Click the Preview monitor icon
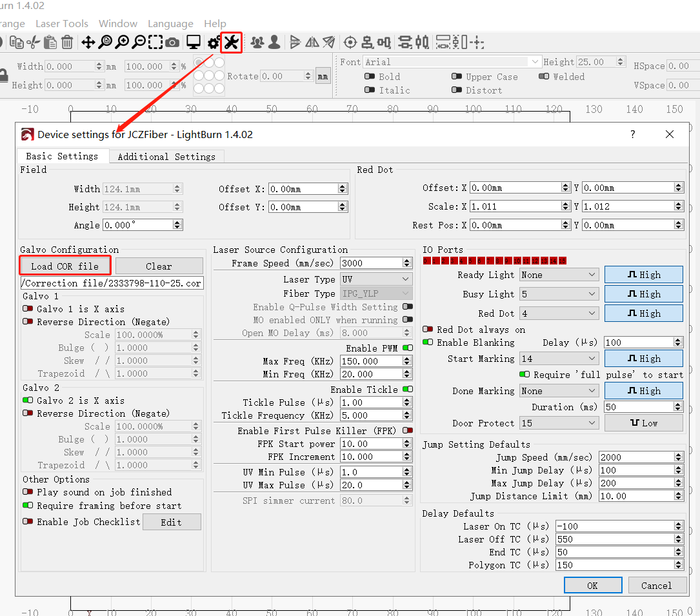This screenshot has width=700, height=616. click(194, 43)
